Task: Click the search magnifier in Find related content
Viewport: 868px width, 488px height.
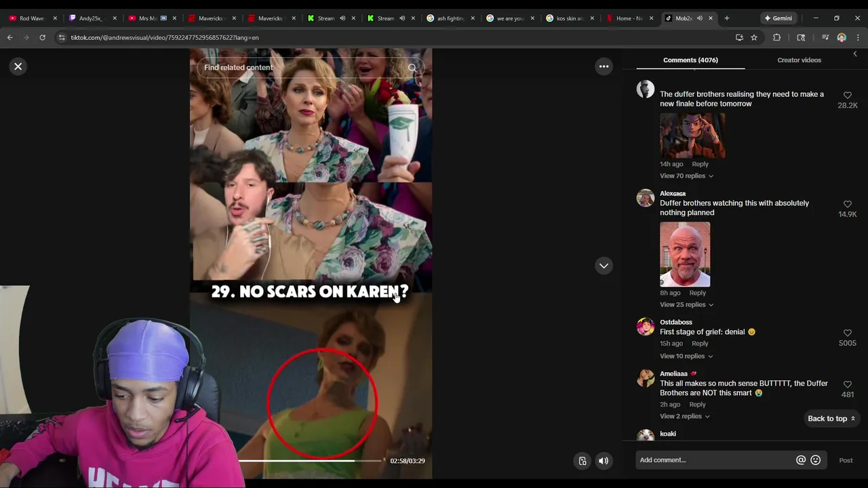Action: click(412, 68)
